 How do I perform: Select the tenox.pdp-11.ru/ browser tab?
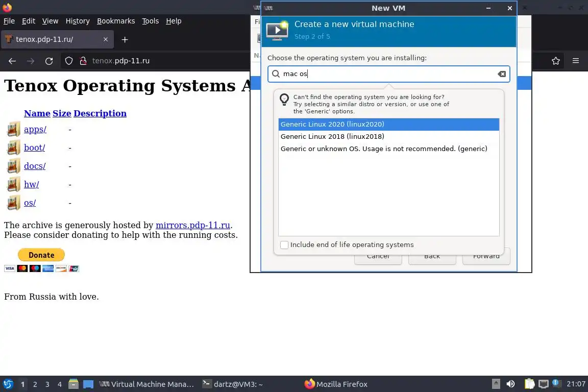click(x=57, y=39)
